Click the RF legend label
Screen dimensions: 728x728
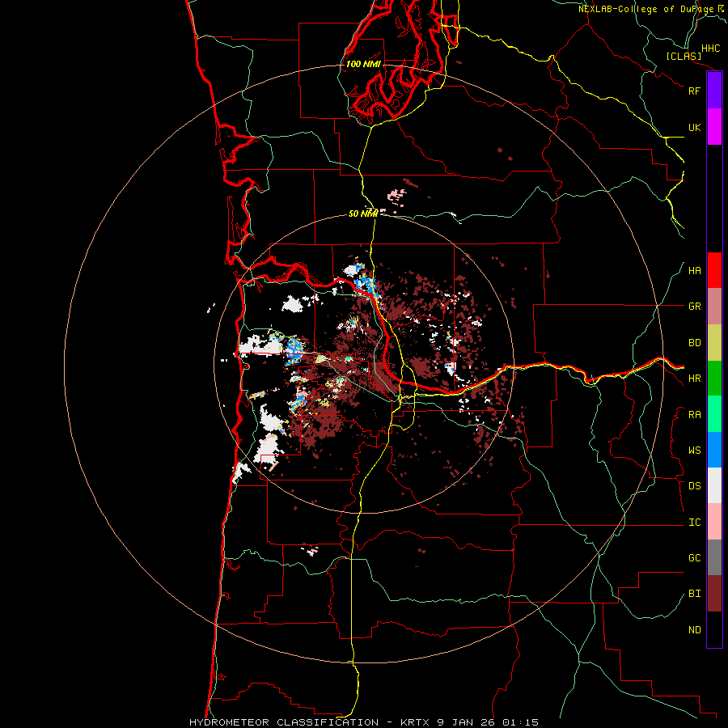[694, 91]
